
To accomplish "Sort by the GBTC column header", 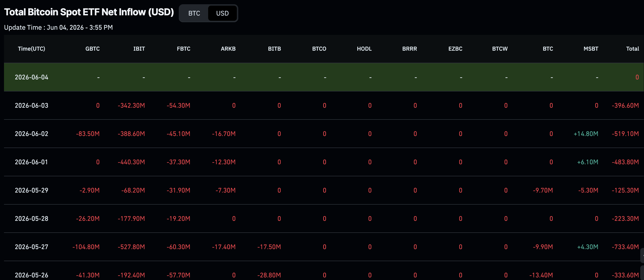I will click(x=92, y=49).
